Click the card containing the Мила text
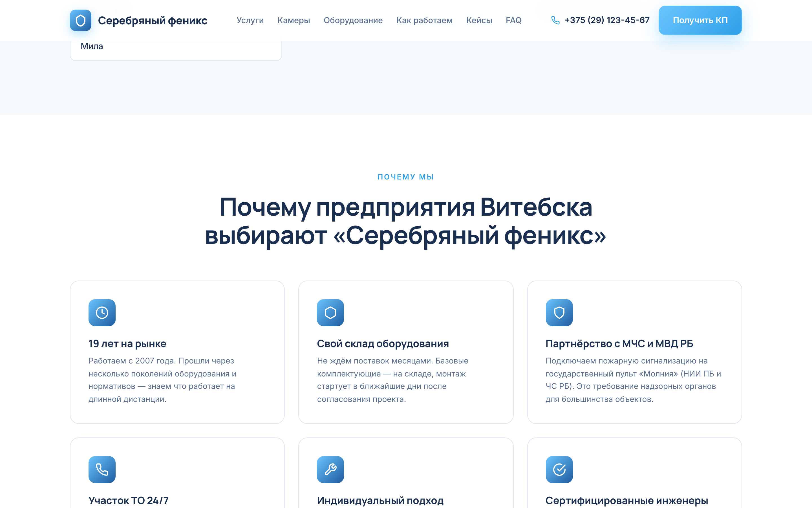812x508 pixels. (x=176, y=51)
